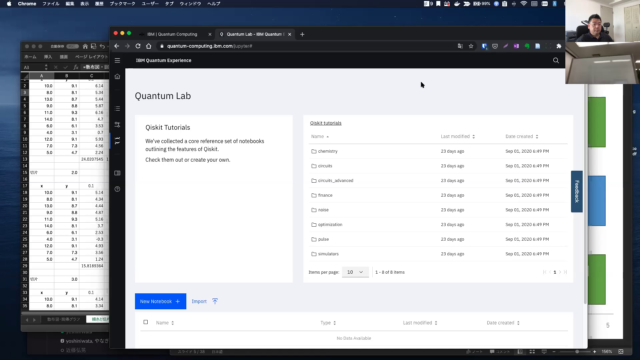Bookmark this page with the star icon

coord(471,46)
